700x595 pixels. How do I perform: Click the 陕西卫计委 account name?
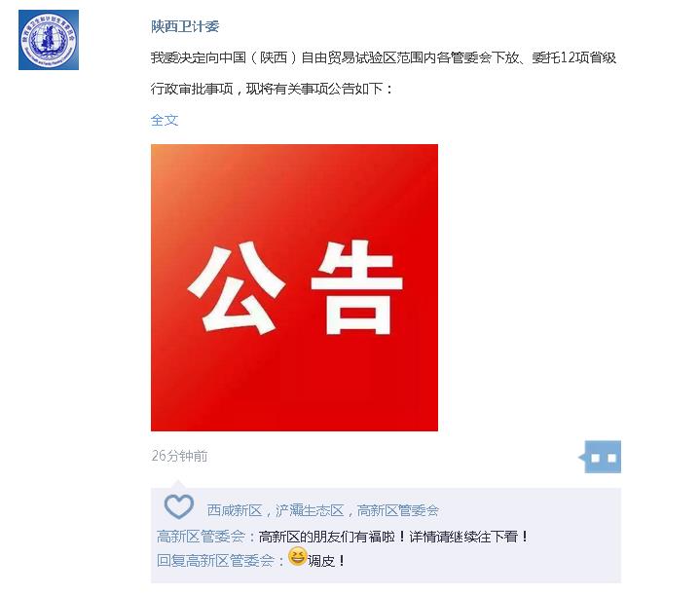pos(185,27)
